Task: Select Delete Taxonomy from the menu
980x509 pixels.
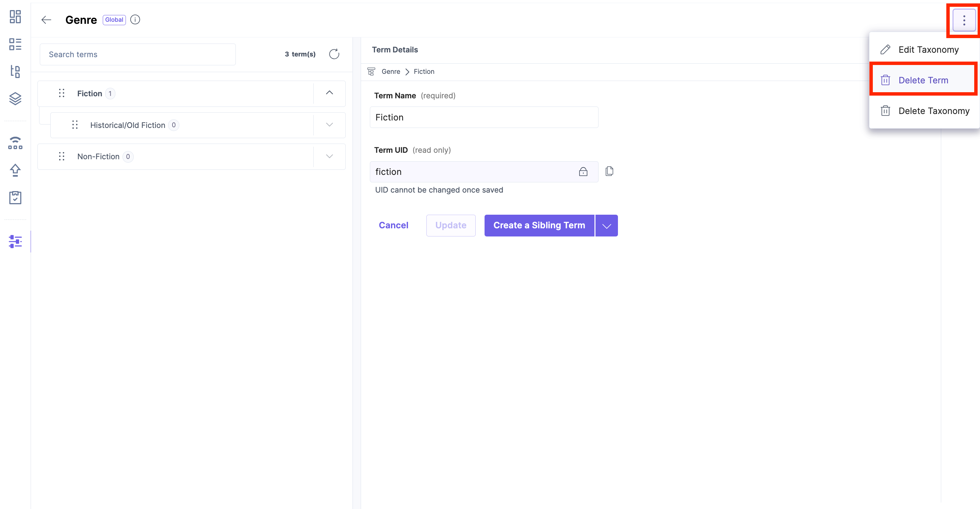Action: click(924, 111)
